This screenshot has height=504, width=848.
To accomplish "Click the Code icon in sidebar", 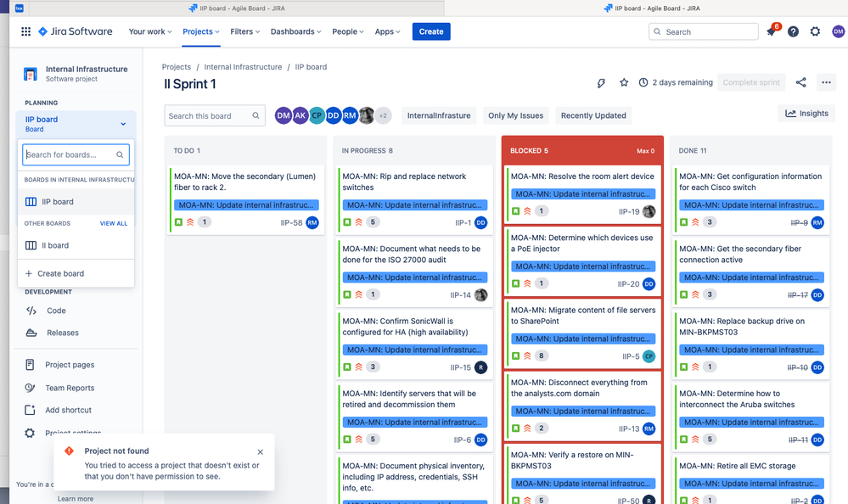I will pos(31,311).
